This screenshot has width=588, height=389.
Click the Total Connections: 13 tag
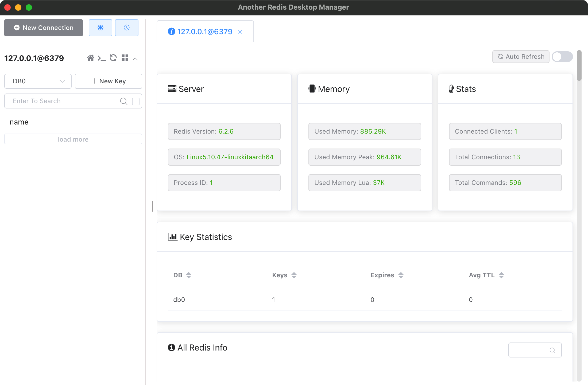(505, 157)
